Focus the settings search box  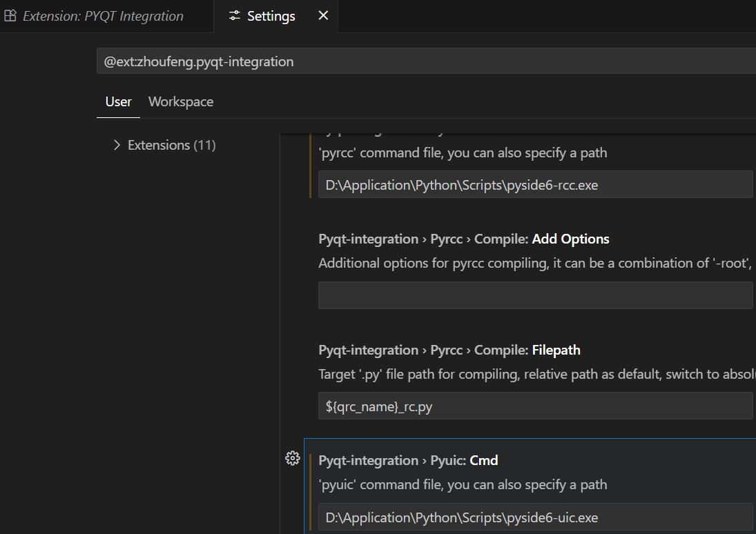tap(425, 61)
